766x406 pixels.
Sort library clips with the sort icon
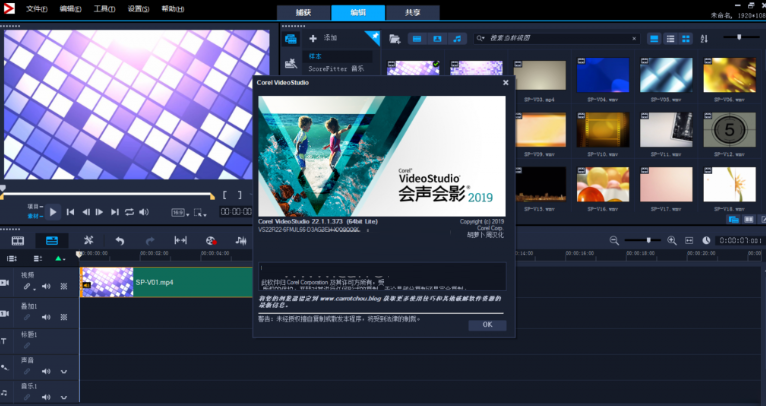coord(704,39)
